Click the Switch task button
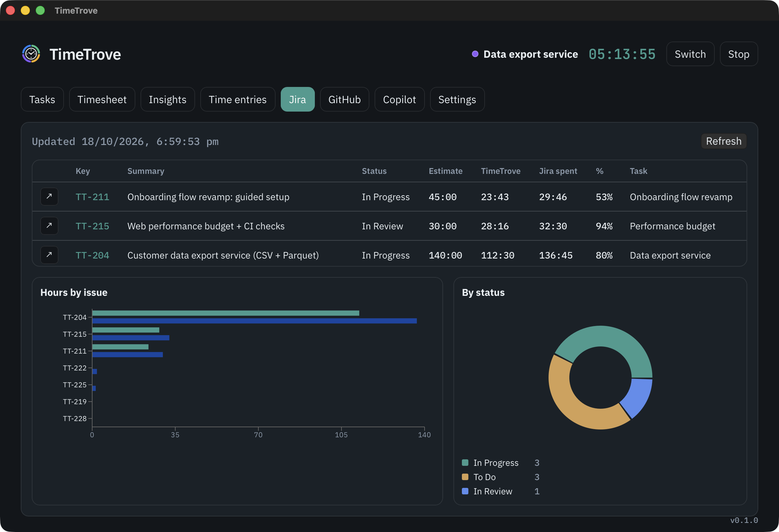 click(690, 54)
